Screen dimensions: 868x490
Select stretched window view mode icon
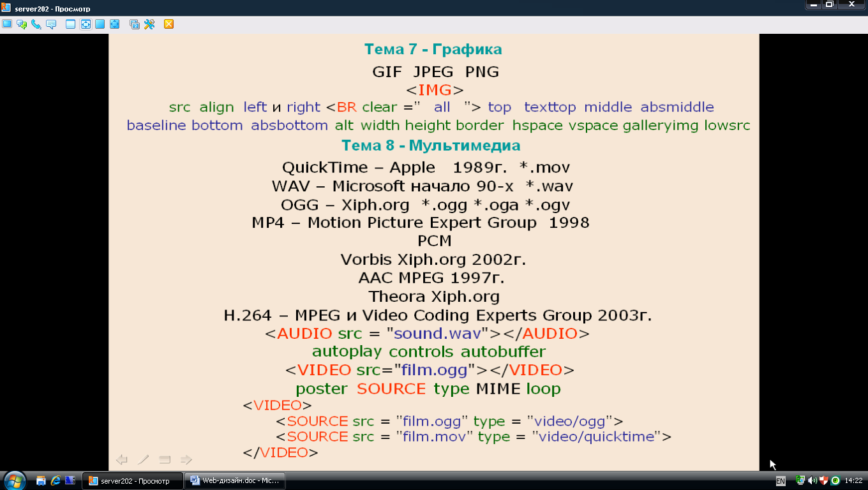pos(86,24)
